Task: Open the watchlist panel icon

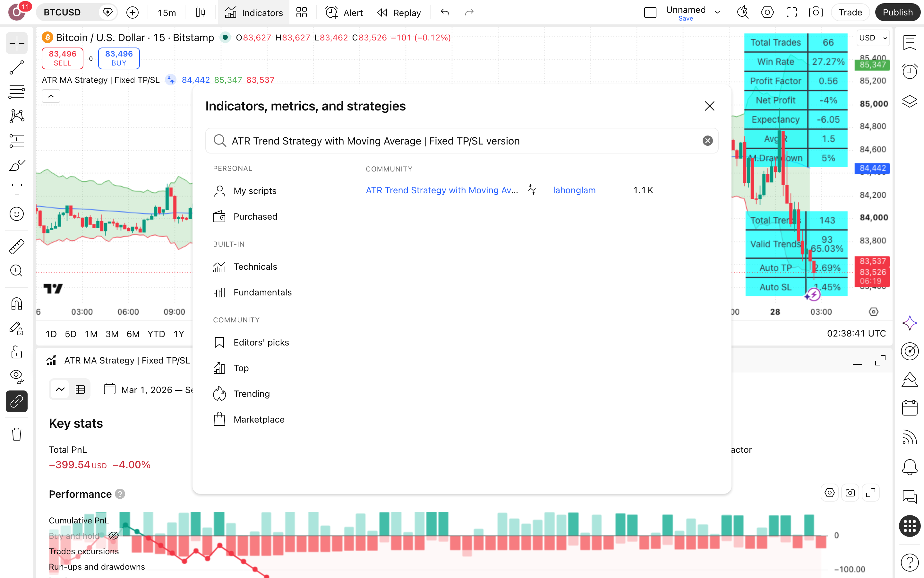Action: pyautogui.click(x=910, y=42)
